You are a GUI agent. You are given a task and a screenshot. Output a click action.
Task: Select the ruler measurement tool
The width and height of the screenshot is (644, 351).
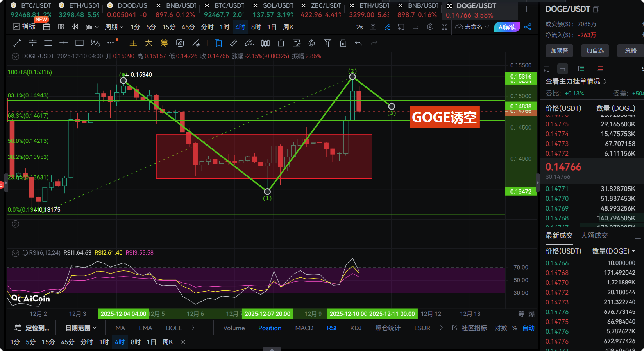234,43
